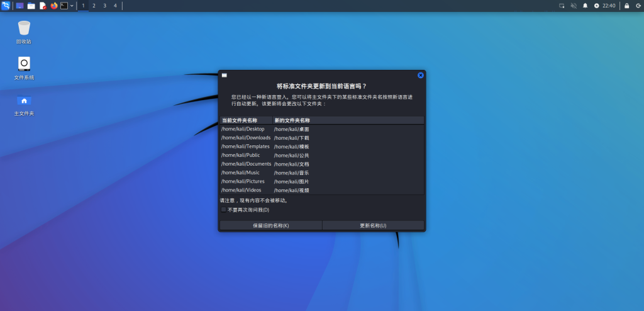The image size is (644, 311).
Task: Launch the text editor panel icon
Action: point(43,6)
